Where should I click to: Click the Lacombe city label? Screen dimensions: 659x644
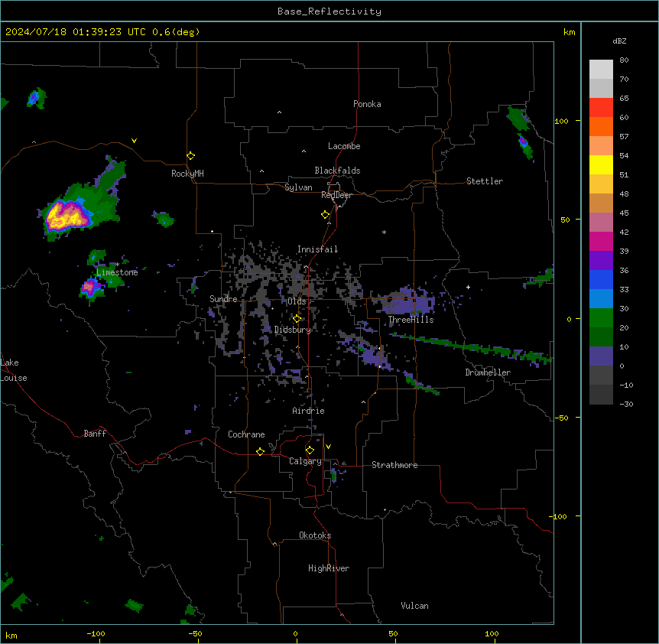coord(344,146)
